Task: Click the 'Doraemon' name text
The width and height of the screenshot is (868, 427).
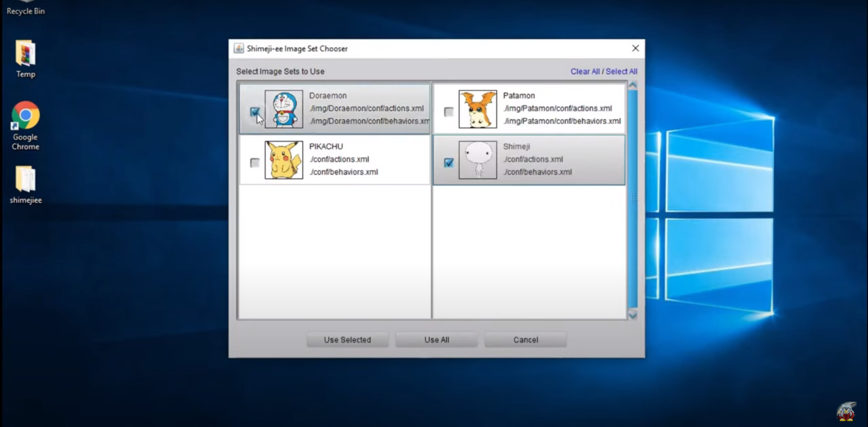Action: pyautogui.click(x=328, y=96)
